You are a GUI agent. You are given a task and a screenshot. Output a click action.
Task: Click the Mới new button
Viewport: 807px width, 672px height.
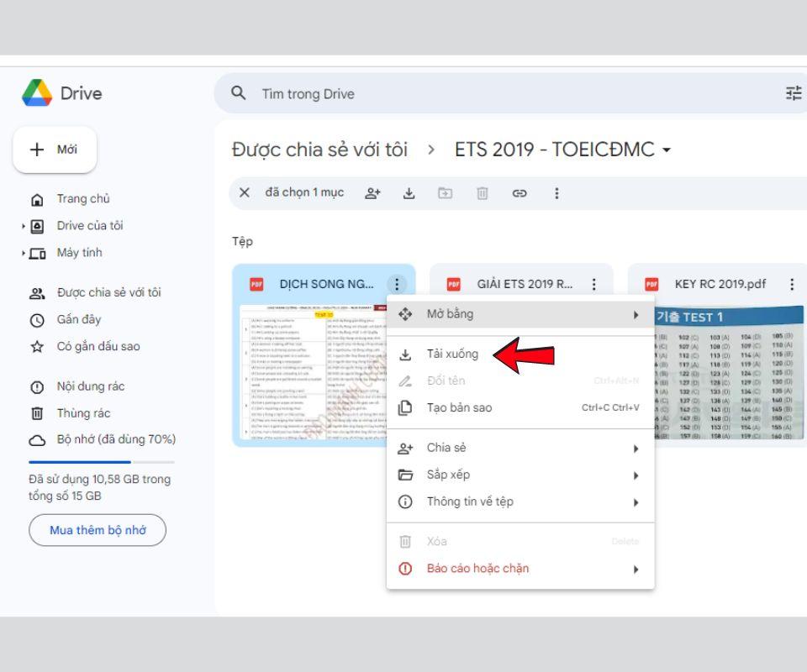click(x=55, y=150)
